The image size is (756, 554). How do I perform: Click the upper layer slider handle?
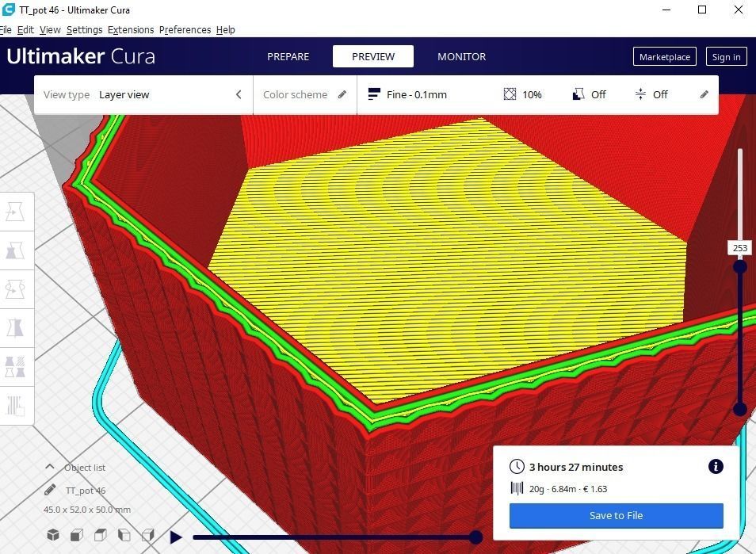[x=740, y=266]
